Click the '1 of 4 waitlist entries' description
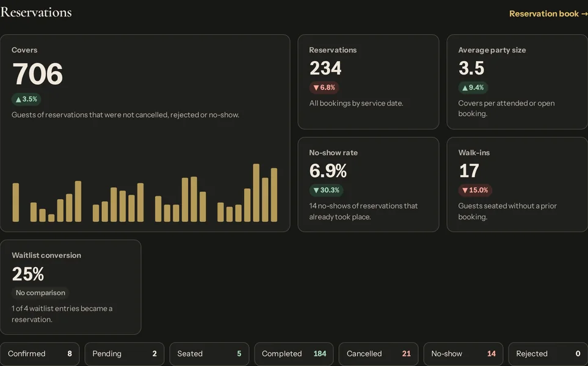 [62, 314]
